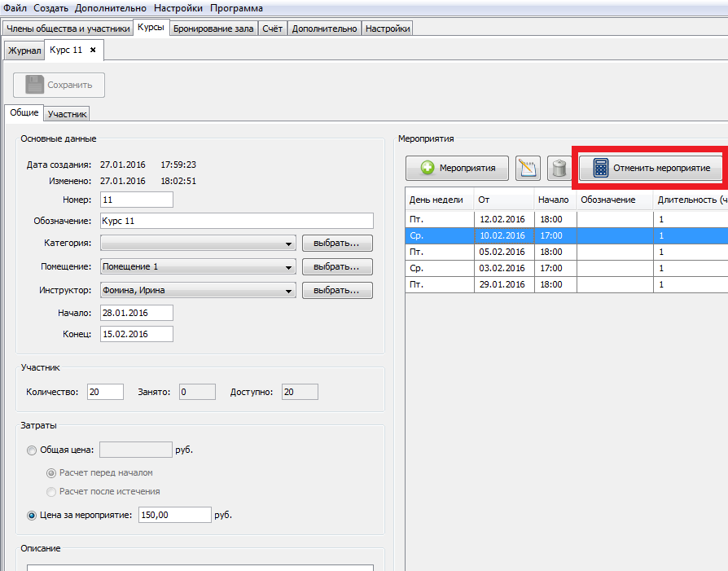Click the Обозначение text field
Viewport: 728px width, 571px height.
coord(237,221)
